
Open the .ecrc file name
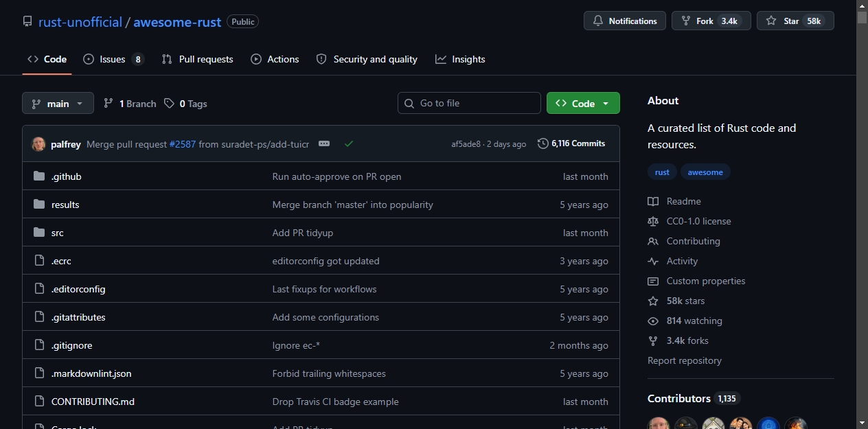[61, 261]
